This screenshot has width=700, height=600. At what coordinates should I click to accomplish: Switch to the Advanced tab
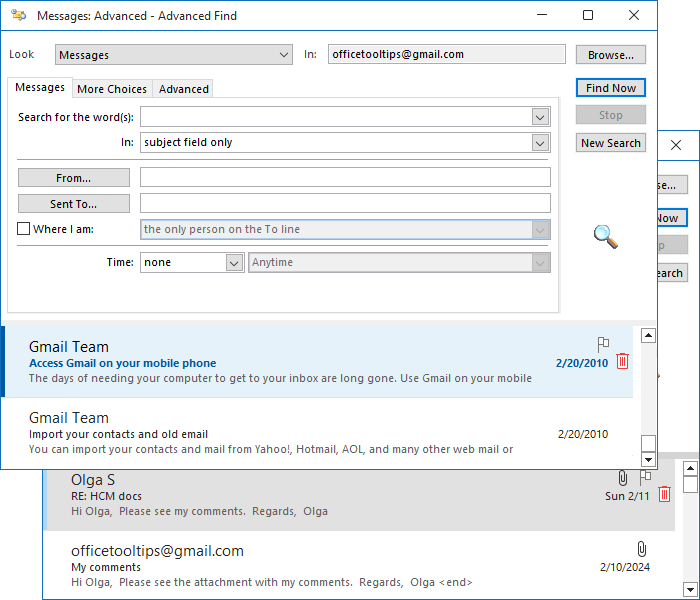click(x=183, y=89)
